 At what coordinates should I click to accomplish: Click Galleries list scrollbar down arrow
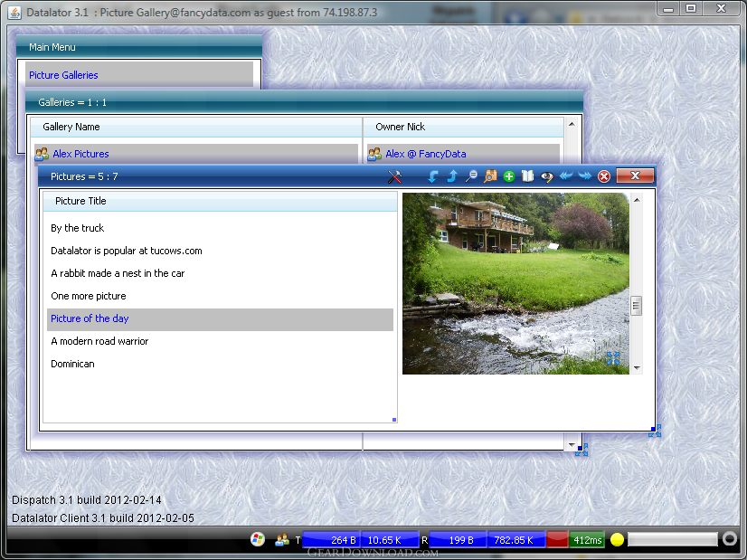point(572,444)
